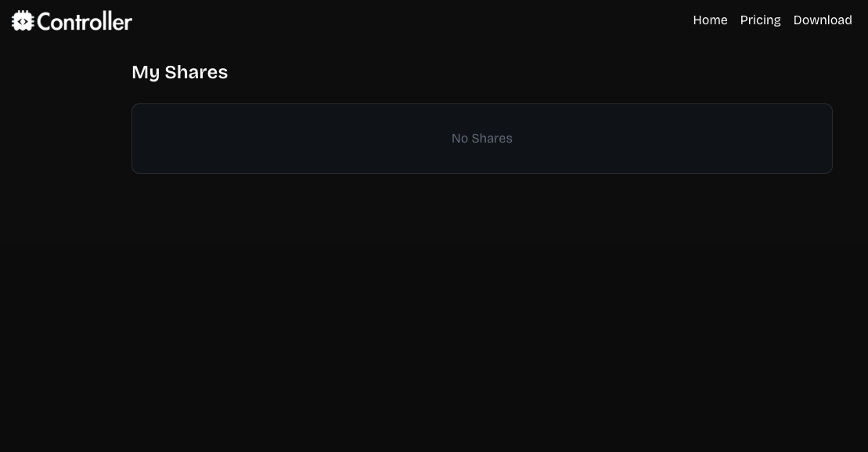Click the No Shares placeholder text
Screen dimensions: 868x452
481,139
